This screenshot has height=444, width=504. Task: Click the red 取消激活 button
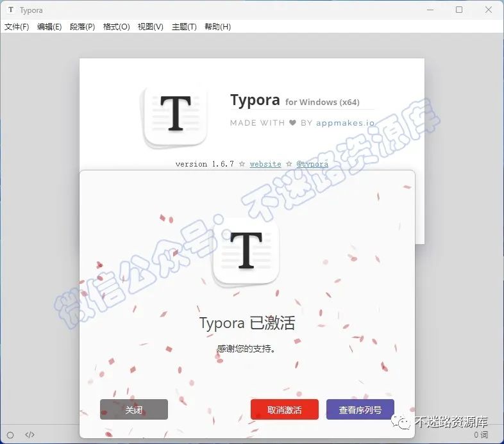(285, 409)
